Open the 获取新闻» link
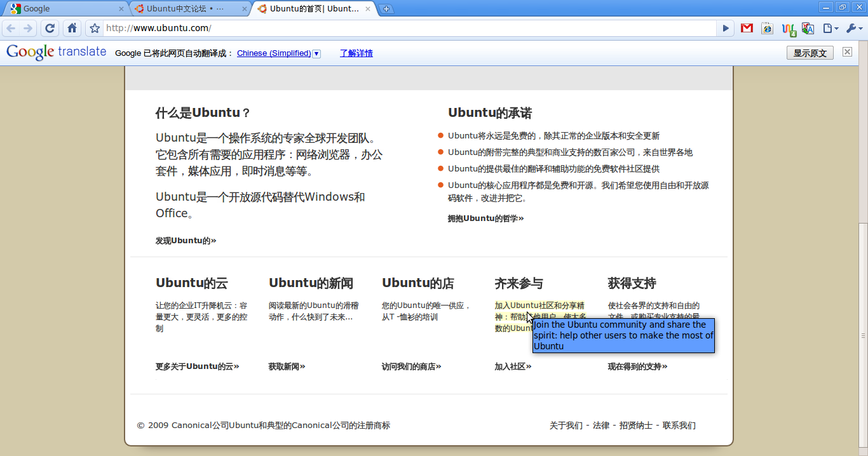This screenshot has height=456, width=868. pyautogui.click(x=287, y=366)
